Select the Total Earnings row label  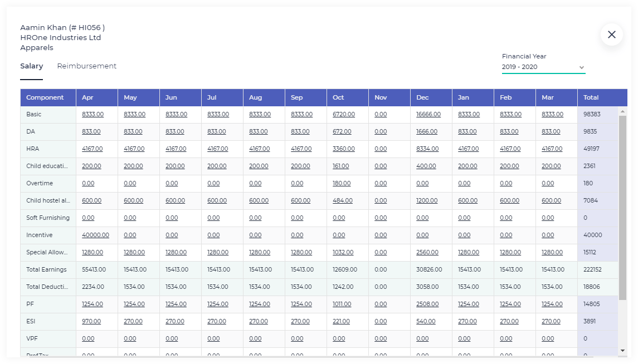46,269
